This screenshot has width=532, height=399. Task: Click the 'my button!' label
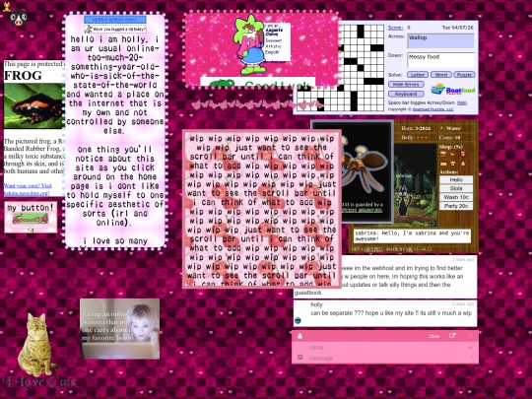pyautogui.click(x=31, y=208)
